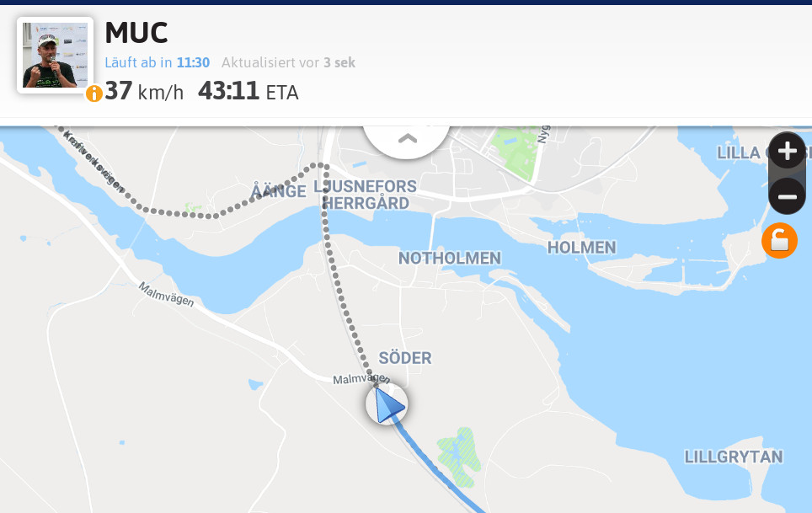Toggle the orange map lock button

tap(779, 241)
